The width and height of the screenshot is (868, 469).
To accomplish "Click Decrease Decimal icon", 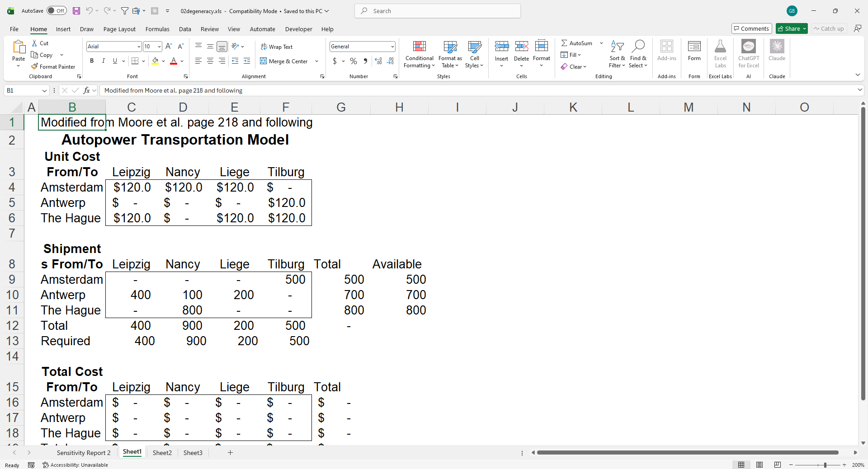I will (390, 61).
